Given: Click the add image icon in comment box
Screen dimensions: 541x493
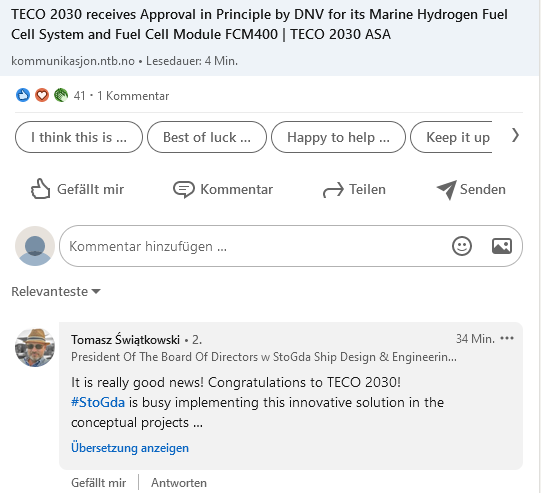Looking at the screenshot, I should (502, 246).
